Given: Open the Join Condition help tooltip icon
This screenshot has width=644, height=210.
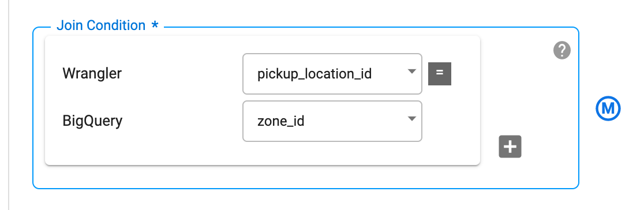Looking at the screenshot, I should point(562,51).
